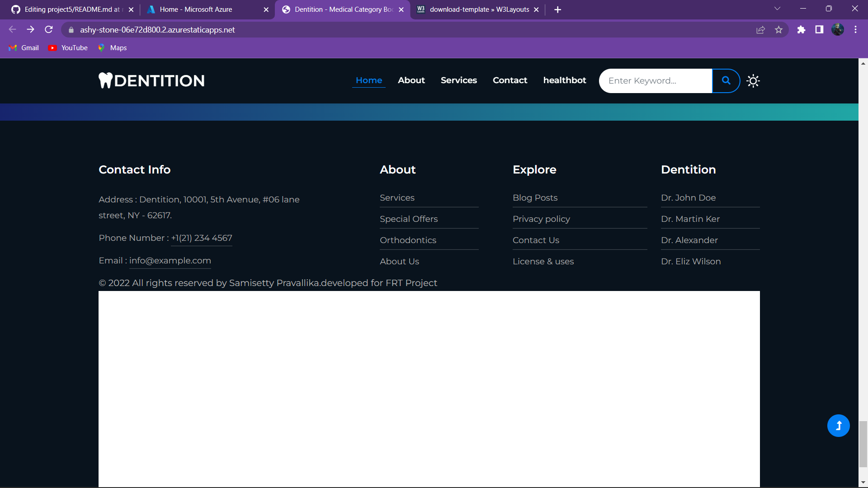Open the YouTube bookmark
868x488 pixels.
click(x=68, y=48)
